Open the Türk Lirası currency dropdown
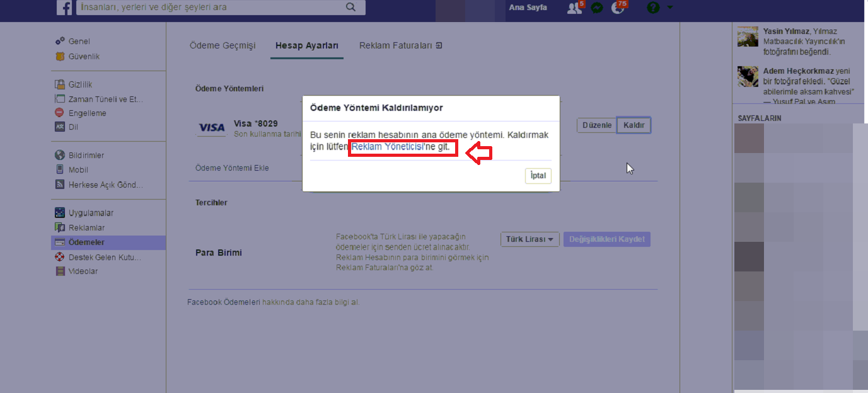The width and height of the screenshot is (868, 393). pyautogui.click(x=530, y=239)
